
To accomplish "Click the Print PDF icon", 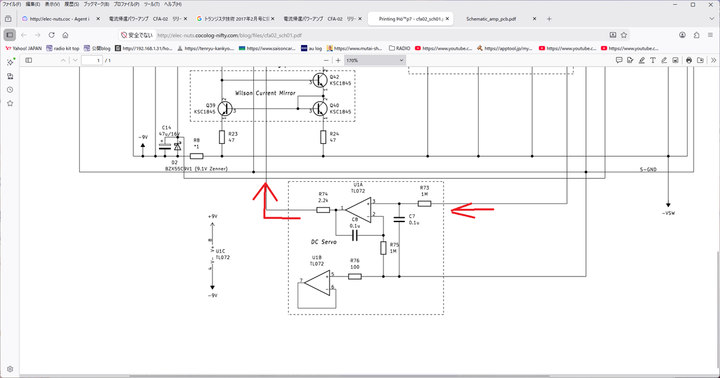I will [x=689, y=60].
